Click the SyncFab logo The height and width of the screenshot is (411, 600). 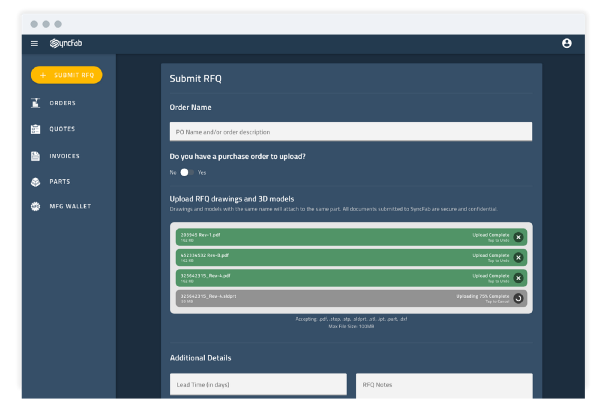pyautogui.click(x=66, y=43)
